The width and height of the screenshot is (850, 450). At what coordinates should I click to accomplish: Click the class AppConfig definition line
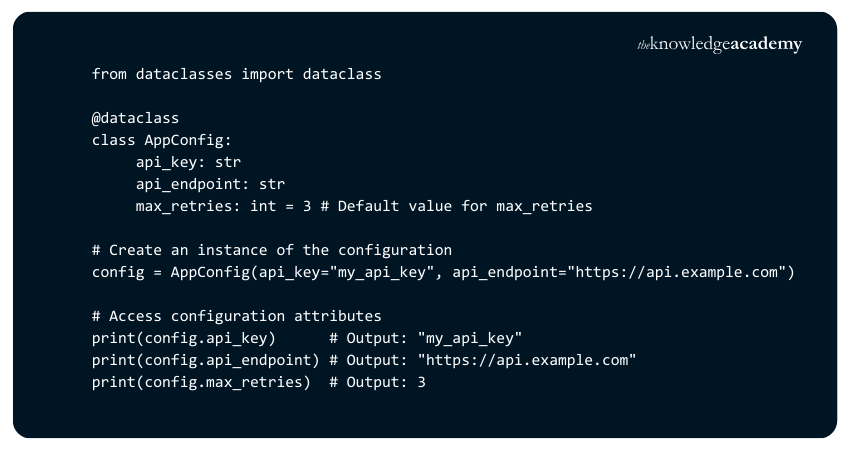pyautogui.click(x=162, y=140)
